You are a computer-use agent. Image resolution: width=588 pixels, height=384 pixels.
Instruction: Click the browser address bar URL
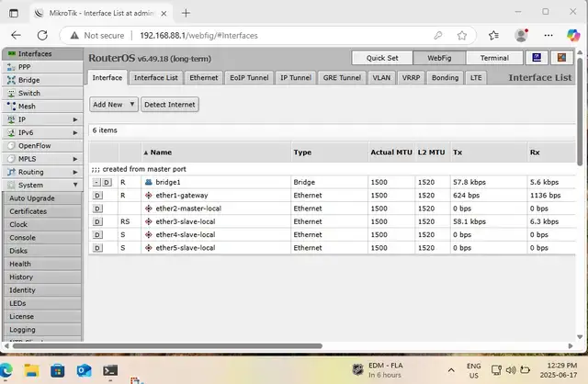click(198, 36)
